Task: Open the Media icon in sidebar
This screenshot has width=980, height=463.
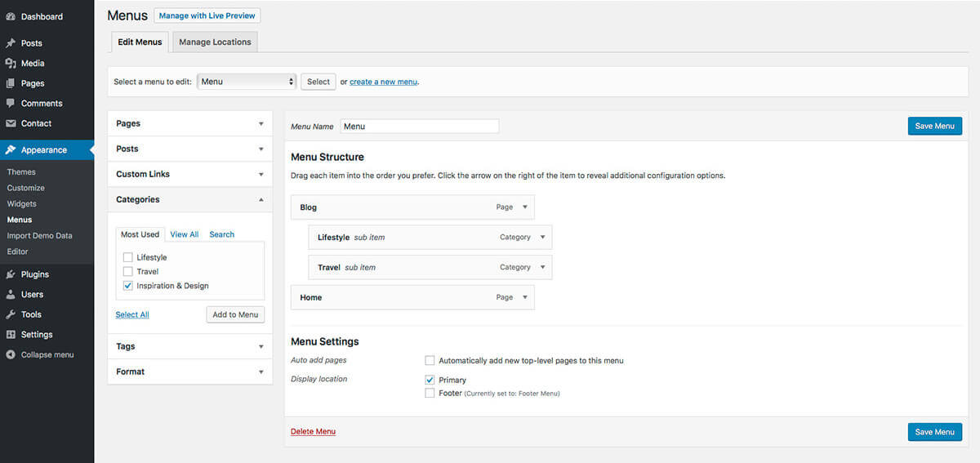Action: (x=11, y=63)
